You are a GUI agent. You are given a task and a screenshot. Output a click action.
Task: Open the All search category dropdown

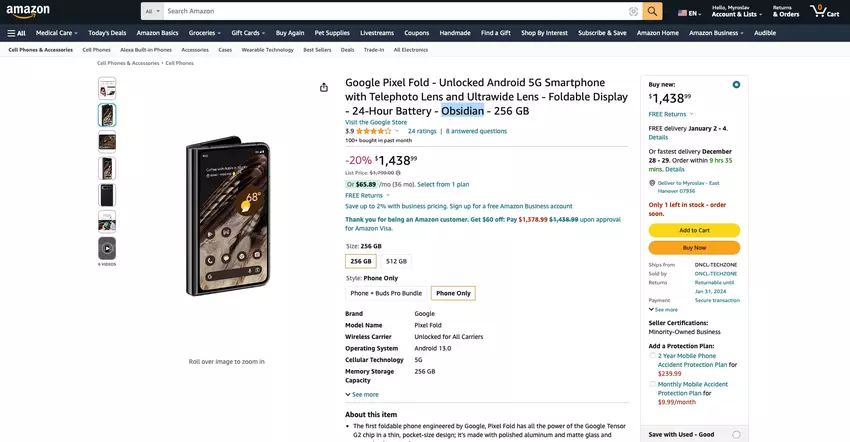pyautogui.click(x=151, y=11)
